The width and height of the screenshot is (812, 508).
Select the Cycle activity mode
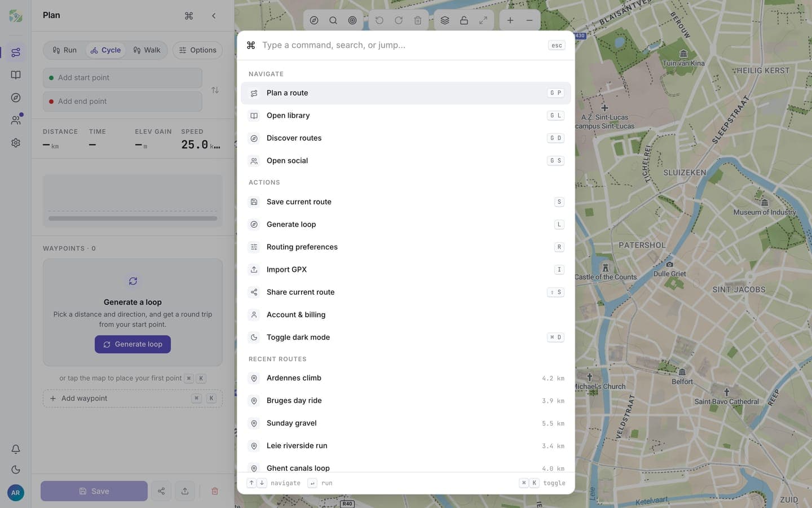pyautogui.click(x=105, y=50)
